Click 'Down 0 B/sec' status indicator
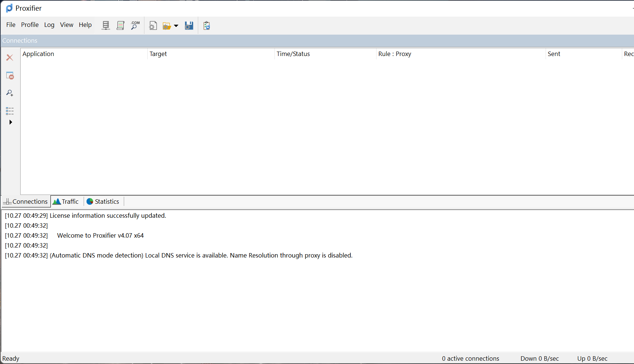 tap(539, 358)
